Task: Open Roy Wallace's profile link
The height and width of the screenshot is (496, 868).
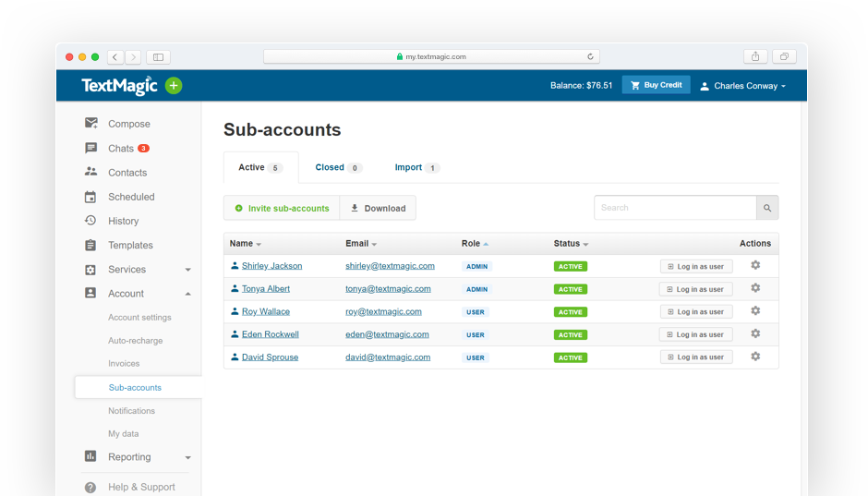Action: [266, 311]
